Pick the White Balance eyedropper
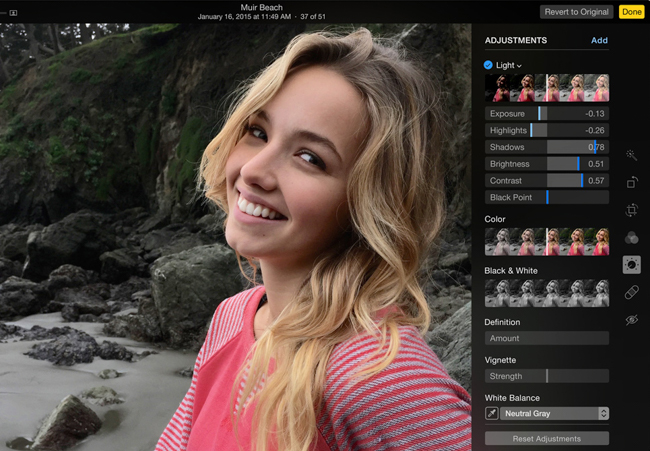The width and height of the screenshot is (650, 451). (x=492, y=413)
